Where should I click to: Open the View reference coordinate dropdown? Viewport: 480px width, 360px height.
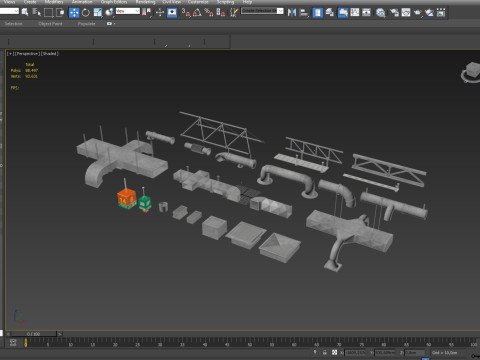[x=128, y=11]
